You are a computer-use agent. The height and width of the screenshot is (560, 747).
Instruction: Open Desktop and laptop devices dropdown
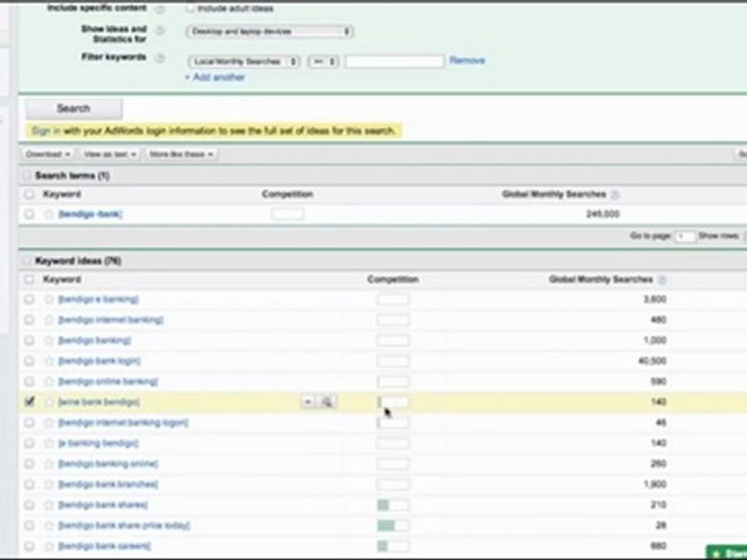[269, 31]
